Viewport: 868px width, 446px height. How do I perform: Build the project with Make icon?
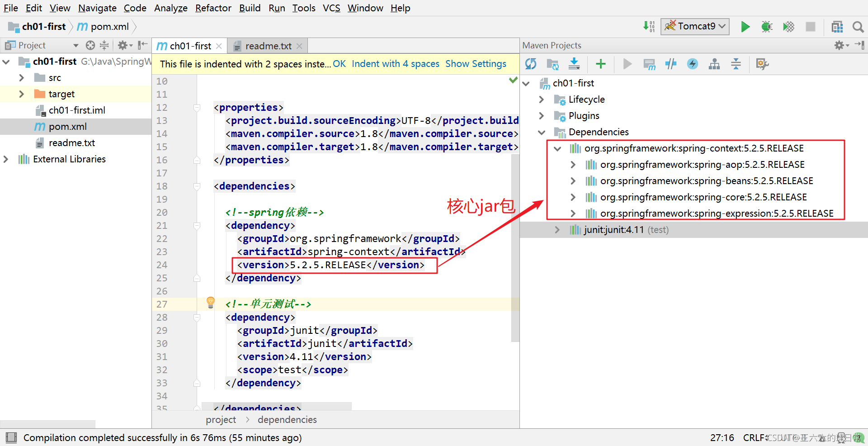[649, 27]
